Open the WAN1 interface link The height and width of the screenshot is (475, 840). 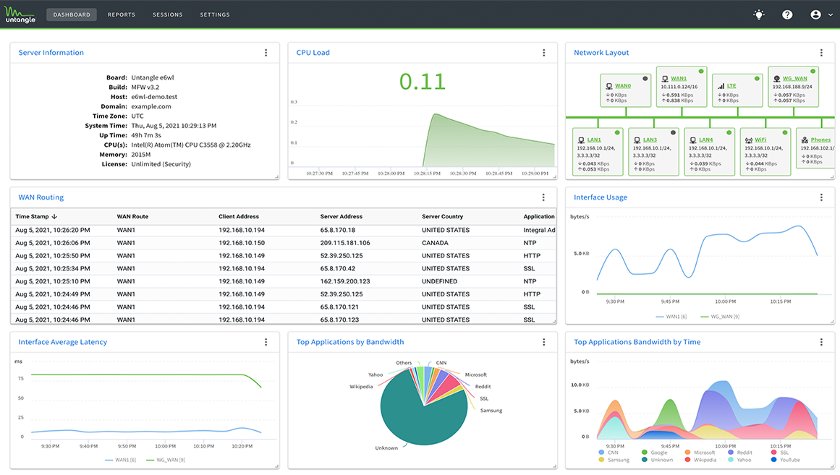(x=679, y=79)
